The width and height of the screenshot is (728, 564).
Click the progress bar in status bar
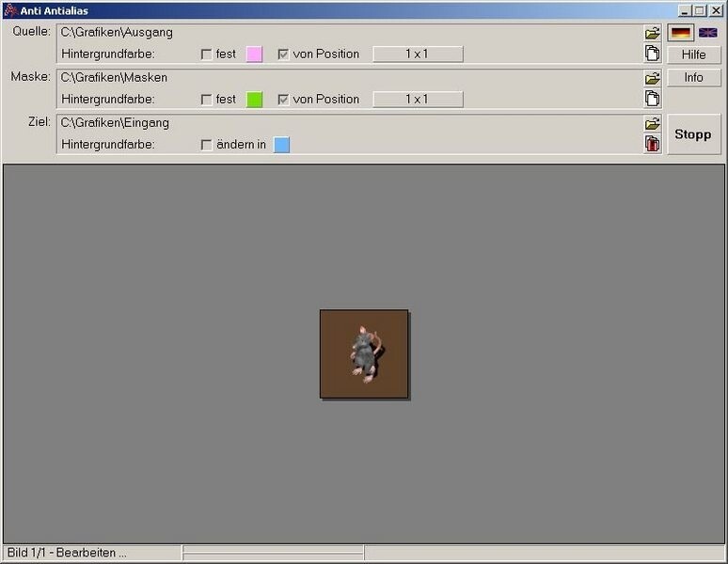(273, 553)
